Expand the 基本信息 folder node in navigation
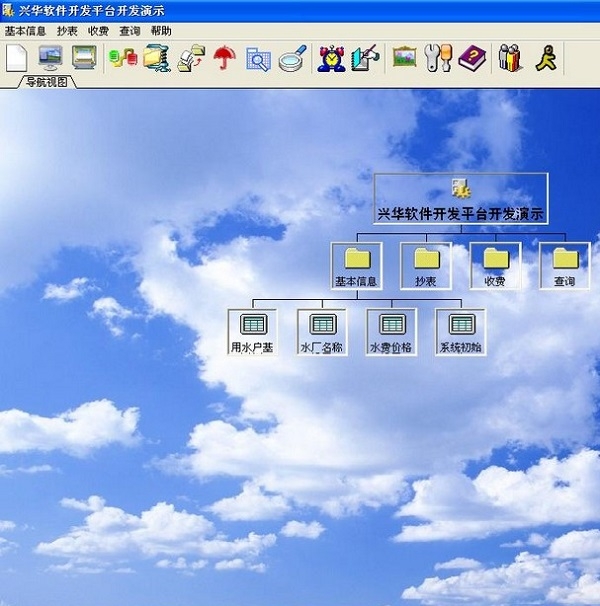 coord(356,265)
